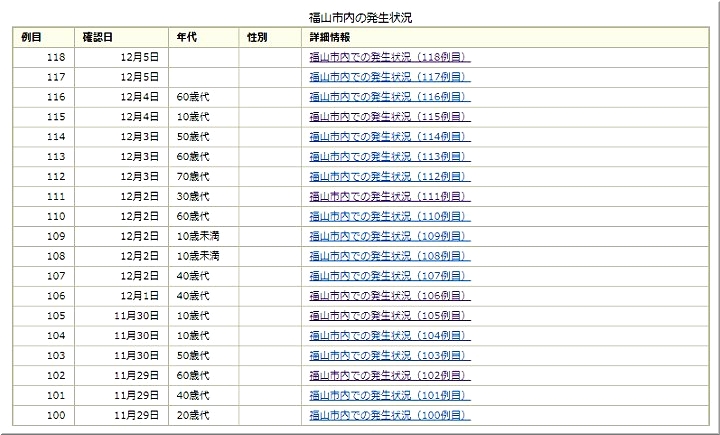Open the link for case 118 details
The width and height of the screenshot is (720, 435).
click(389, 56)
